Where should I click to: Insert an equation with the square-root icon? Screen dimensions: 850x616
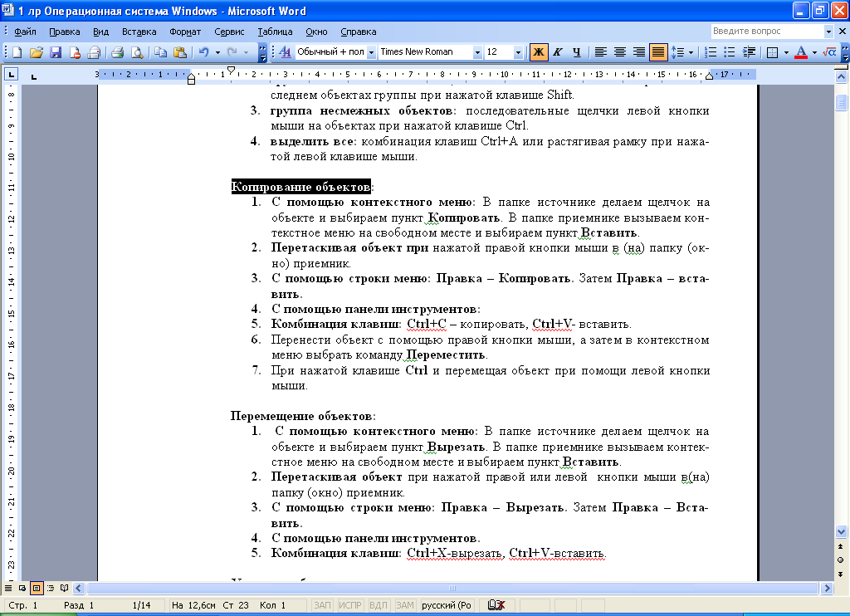pos(829,52)
